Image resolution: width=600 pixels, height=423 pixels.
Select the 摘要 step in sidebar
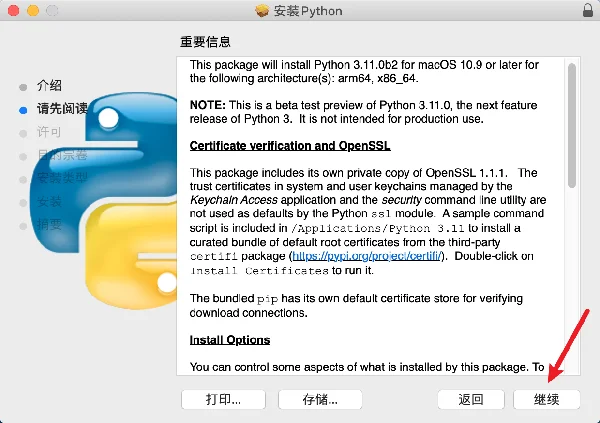pos(49,224)
